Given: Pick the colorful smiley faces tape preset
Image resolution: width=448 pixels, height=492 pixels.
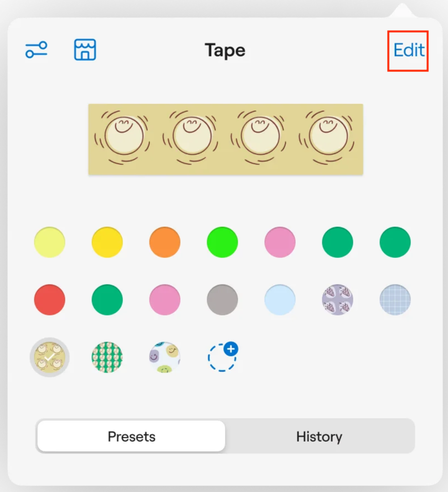Looking at the screenshot, I should 165,358.
